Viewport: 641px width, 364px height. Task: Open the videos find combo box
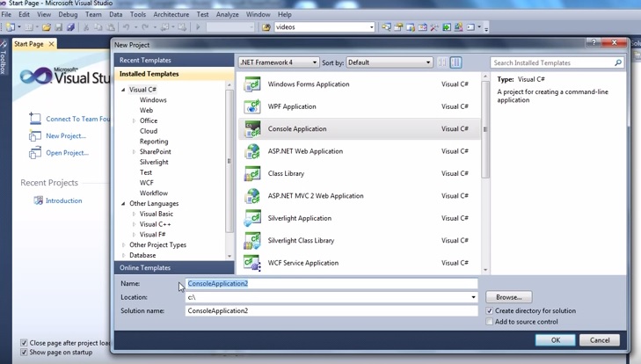(324, 27)
